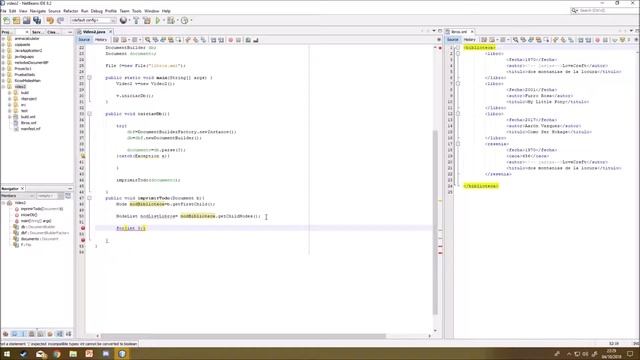Select manifest.mf file in Projects tree

coord(30,129)
